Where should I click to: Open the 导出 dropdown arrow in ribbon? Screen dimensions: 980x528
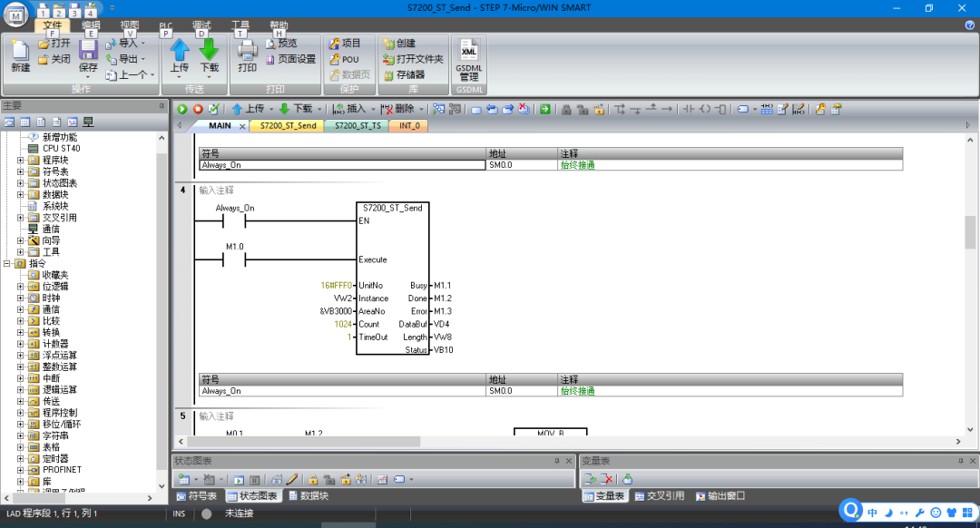[143, 59]
